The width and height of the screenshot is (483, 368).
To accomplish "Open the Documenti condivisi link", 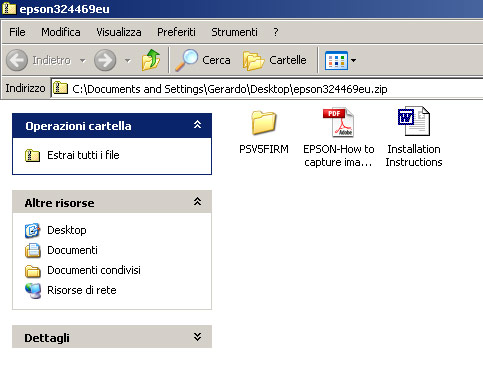I will [94, 270].
